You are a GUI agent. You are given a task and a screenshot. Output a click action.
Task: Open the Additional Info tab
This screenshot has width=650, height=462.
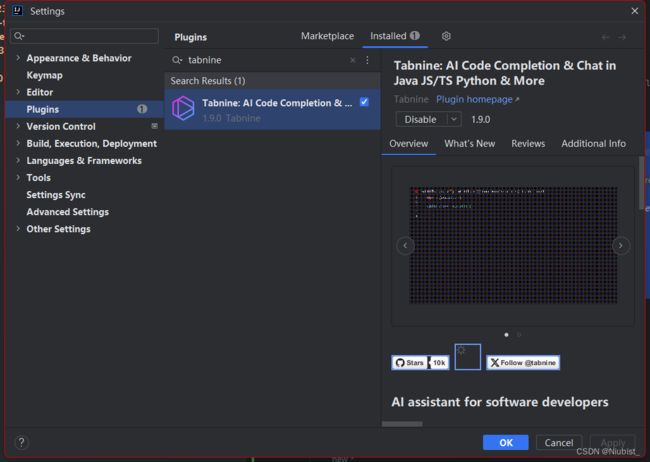coord(594,143)
